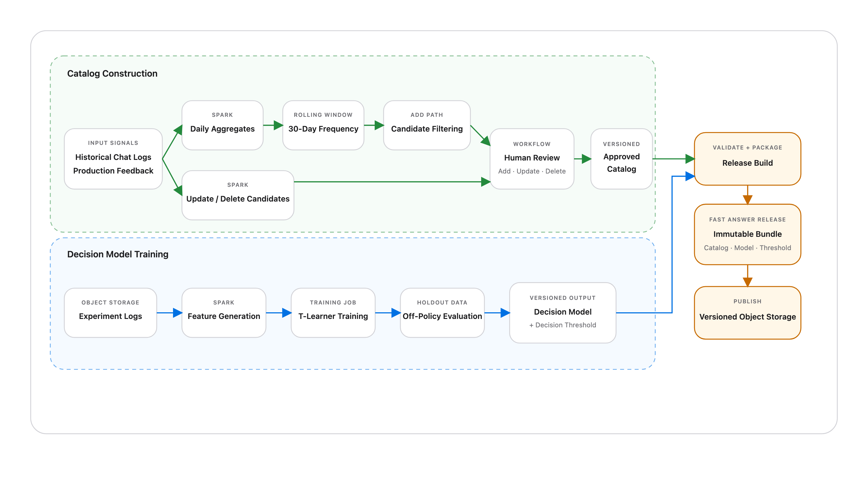Click the 'WORKFLOW' label

[x=532, y=144]
